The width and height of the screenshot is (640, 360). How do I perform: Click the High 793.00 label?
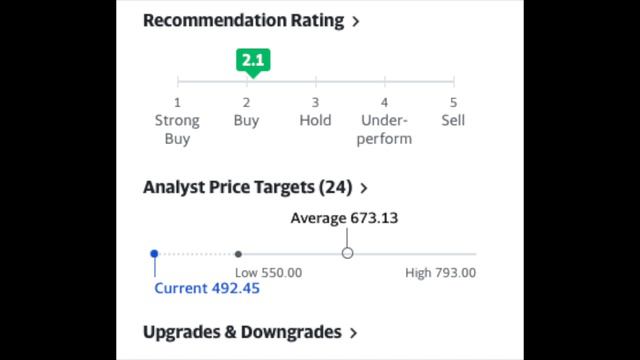tap(440, 273)
